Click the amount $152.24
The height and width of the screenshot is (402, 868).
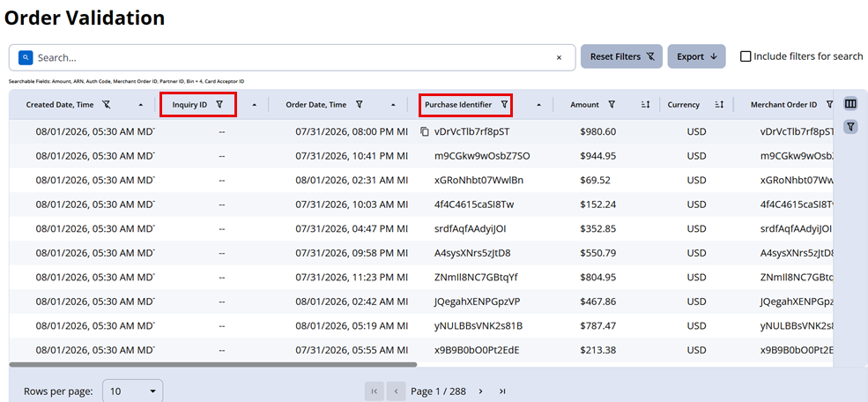[x=598, y=205]
